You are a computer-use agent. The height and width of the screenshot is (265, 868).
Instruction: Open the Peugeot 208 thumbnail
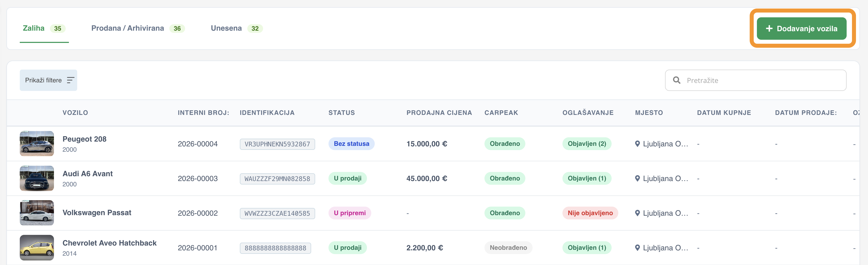click(37, 144)
